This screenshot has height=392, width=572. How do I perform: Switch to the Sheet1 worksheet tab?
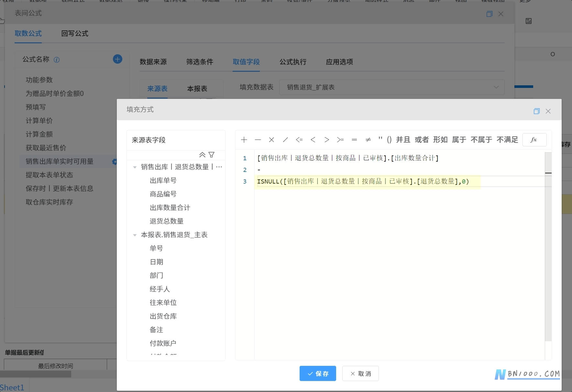tap(12, 387)
